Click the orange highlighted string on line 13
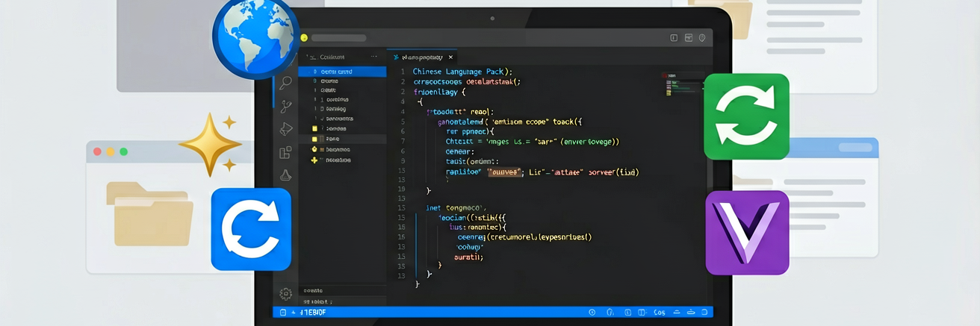The height and width of the screenshot is (326, 980). click(503, 172)
